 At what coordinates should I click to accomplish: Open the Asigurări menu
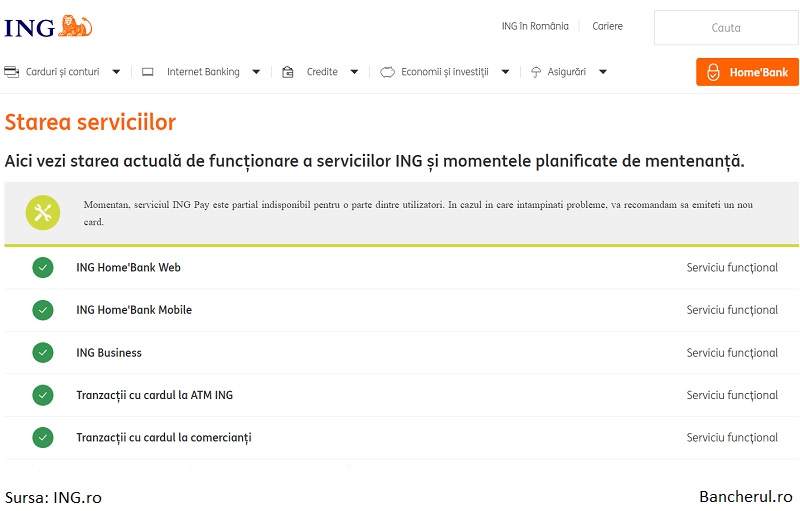pyautogui.click(x=569, y=72)
